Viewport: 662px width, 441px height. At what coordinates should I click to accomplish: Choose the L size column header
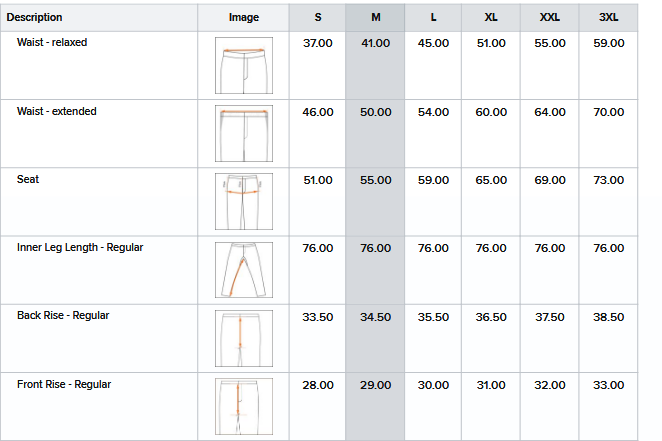[x=433, y=17]
